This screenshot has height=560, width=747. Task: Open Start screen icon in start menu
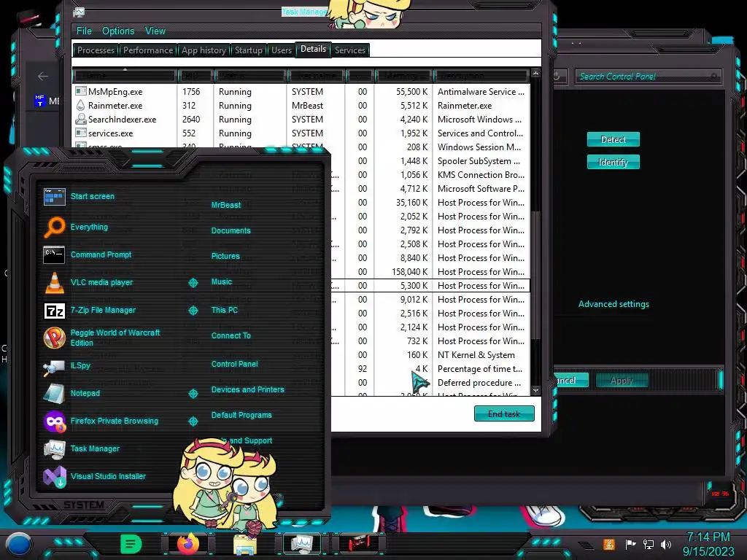click(x=54, y=196)
